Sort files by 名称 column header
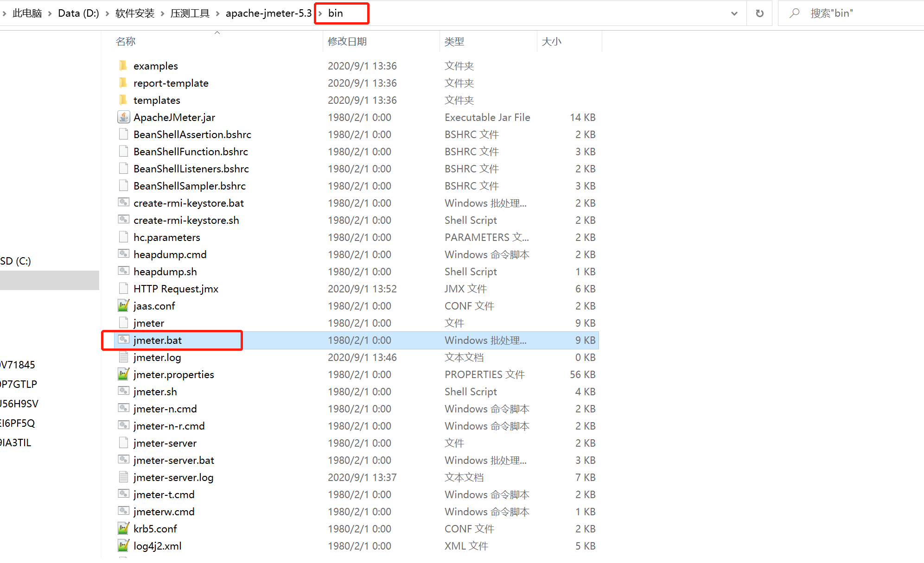Image resolution: width=924 pixels, height=563 pixels. tap(126, 42)
